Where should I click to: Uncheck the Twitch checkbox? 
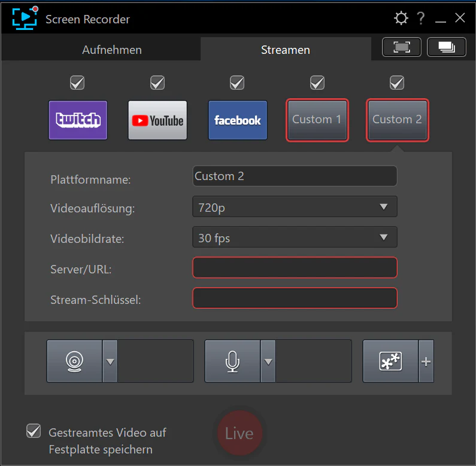(77, 83)
